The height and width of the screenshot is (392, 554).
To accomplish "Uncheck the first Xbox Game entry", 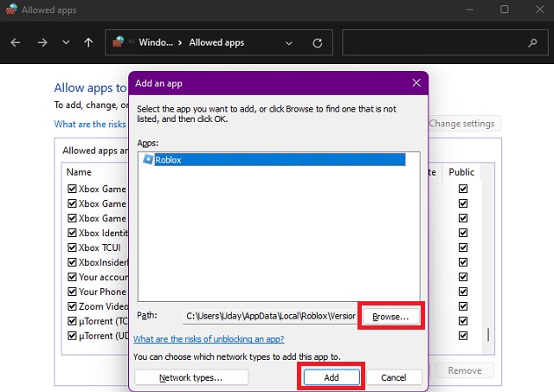I will pyautogui.click(x=72, y=189).
